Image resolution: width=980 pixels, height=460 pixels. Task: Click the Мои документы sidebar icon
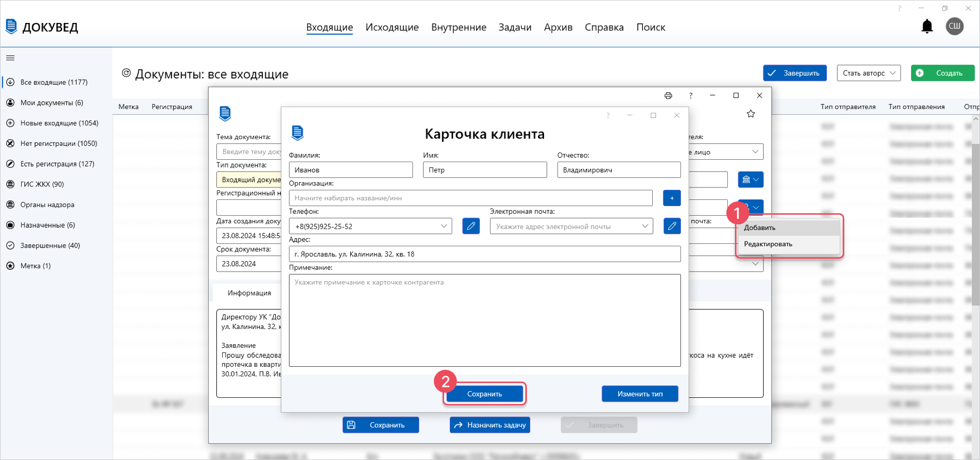coord(10,103)
